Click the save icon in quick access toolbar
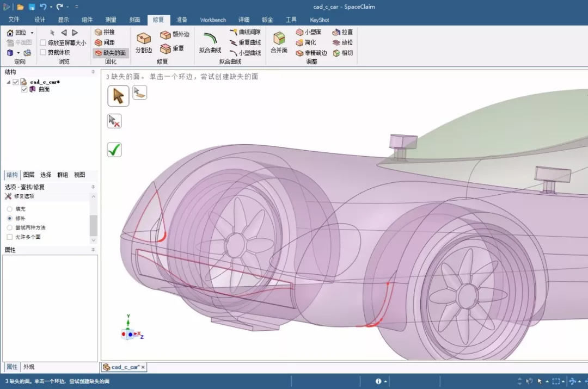The image size is (588, 389). point(32,7)
